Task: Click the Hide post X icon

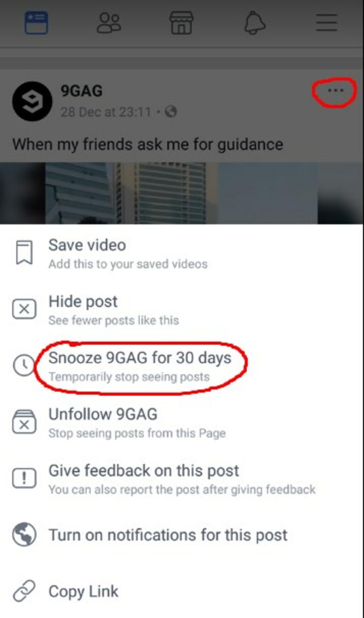Action: (x=24, y=309)
